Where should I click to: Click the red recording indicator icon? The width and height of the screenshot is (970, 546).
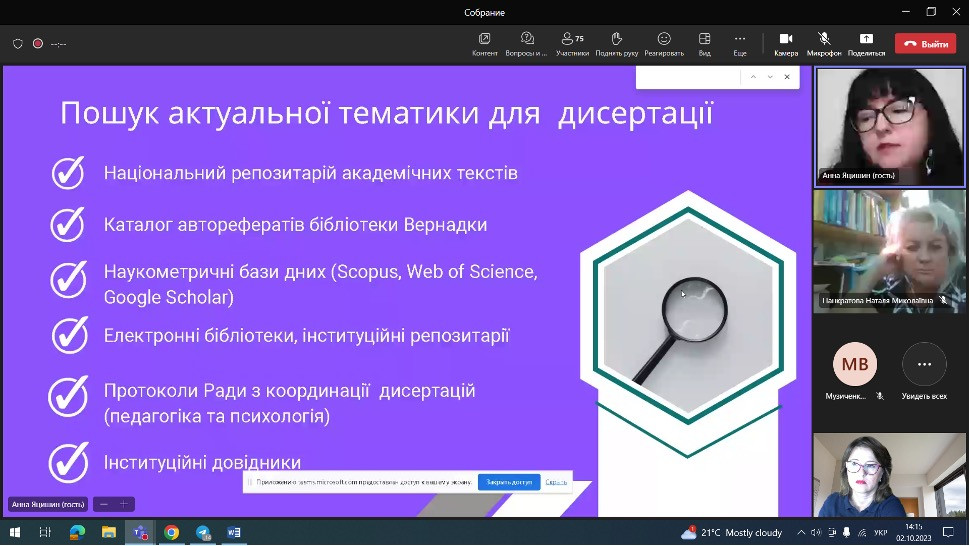38,43
